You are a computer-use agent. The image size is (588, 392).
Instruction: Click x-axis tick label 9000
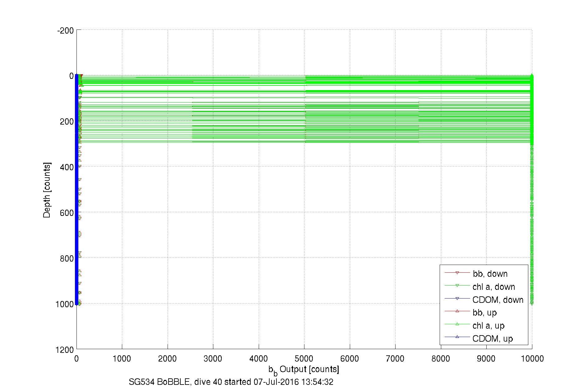[486, 358]
